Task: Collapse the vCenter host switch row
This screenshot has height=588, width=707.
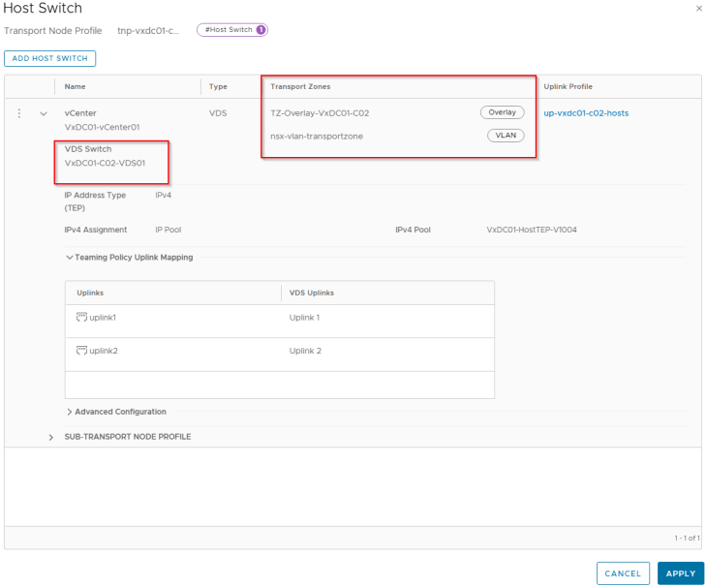Action: click(x=44, y=113)
